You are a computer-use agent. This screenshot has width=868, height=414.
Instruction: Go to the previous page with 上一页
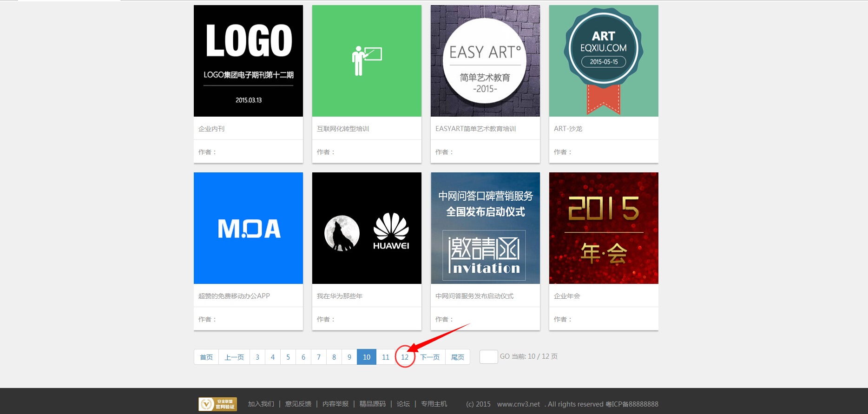(234, 357)
